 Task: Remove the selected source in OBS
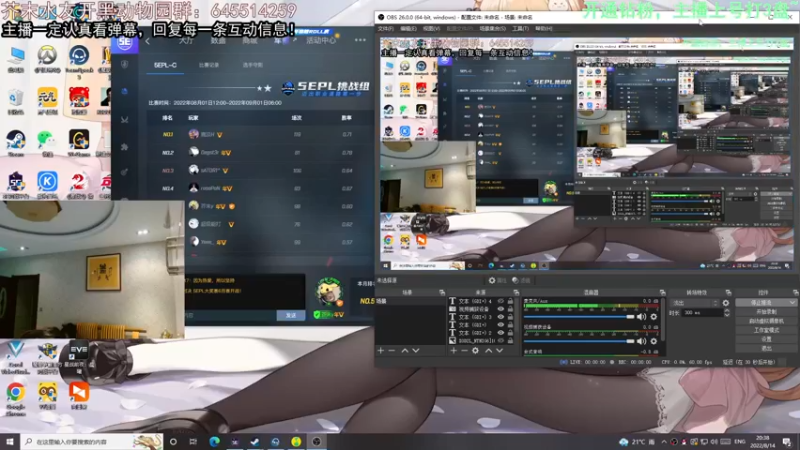tap(464, 351)
